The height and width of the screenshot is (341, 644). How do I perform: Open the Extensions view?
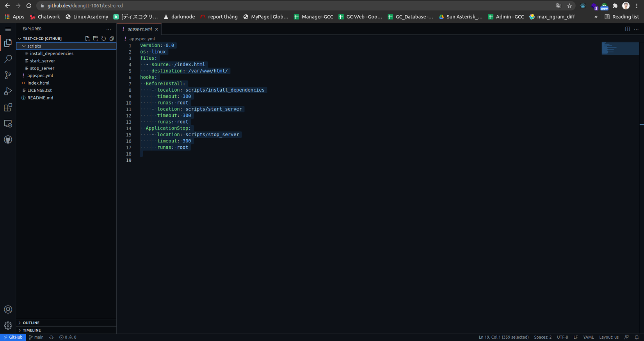point(8,107)
